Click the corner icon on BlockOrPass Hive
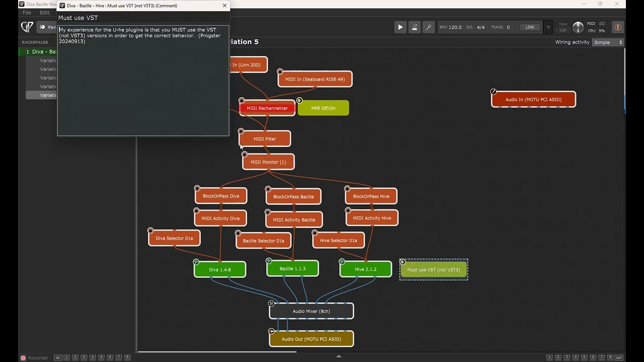The width and height of the screenshot is (644, 362). click(347, 189)
